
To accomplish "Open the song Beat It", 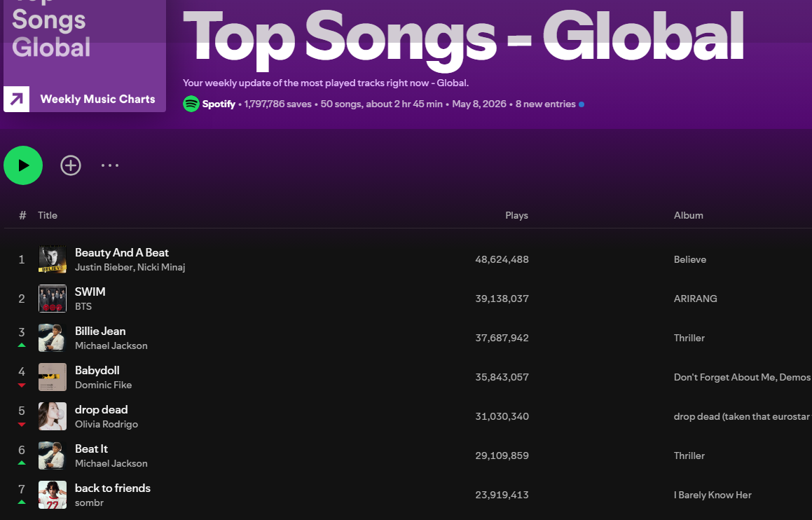I will point(92,449).
